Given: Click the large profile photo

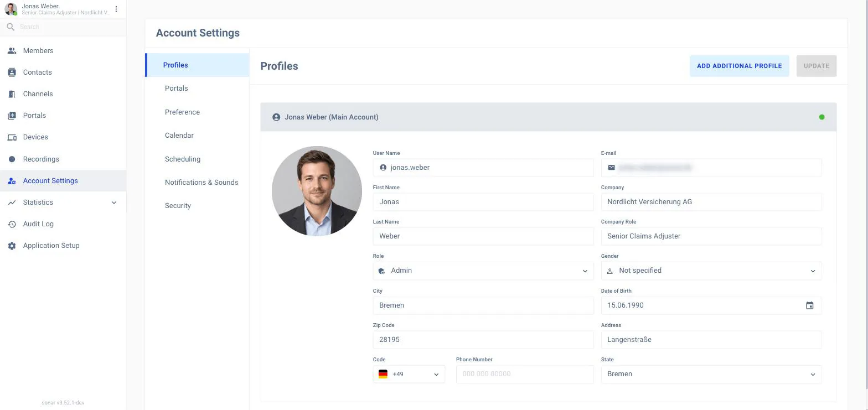Looking at the screenshot, I should [317, 191].
